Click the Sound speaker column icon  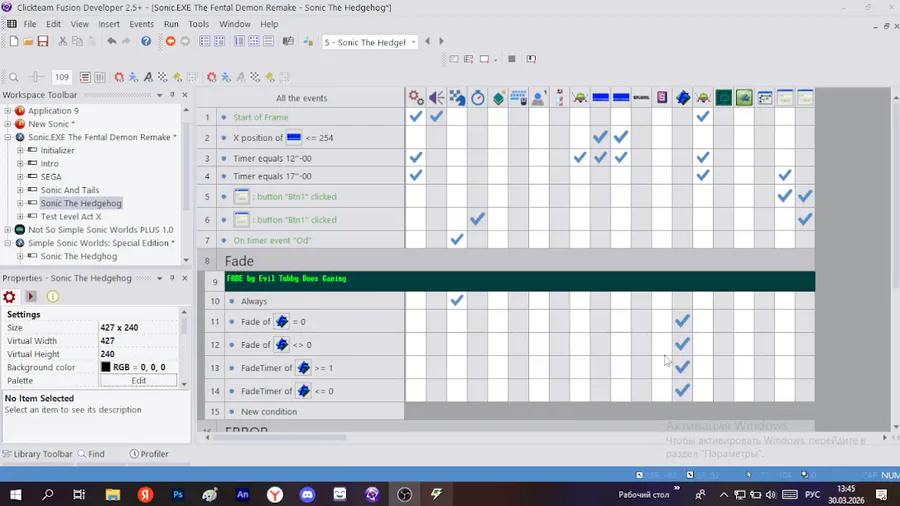pyautogui.click(x=436, y=98)
